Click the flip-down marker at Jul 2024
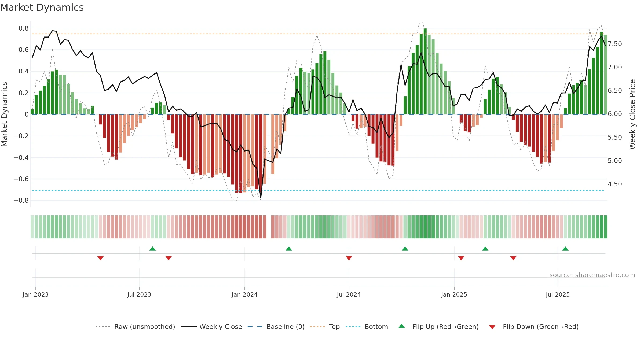 349,258
